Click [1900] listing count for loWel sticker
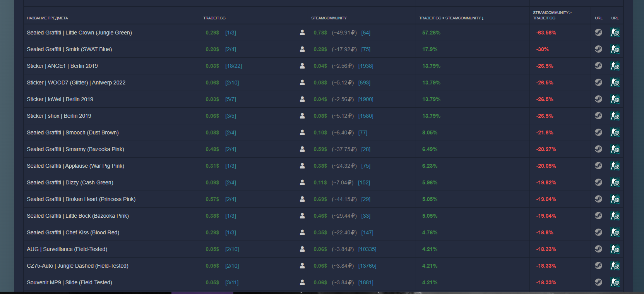 click(366, 99)
